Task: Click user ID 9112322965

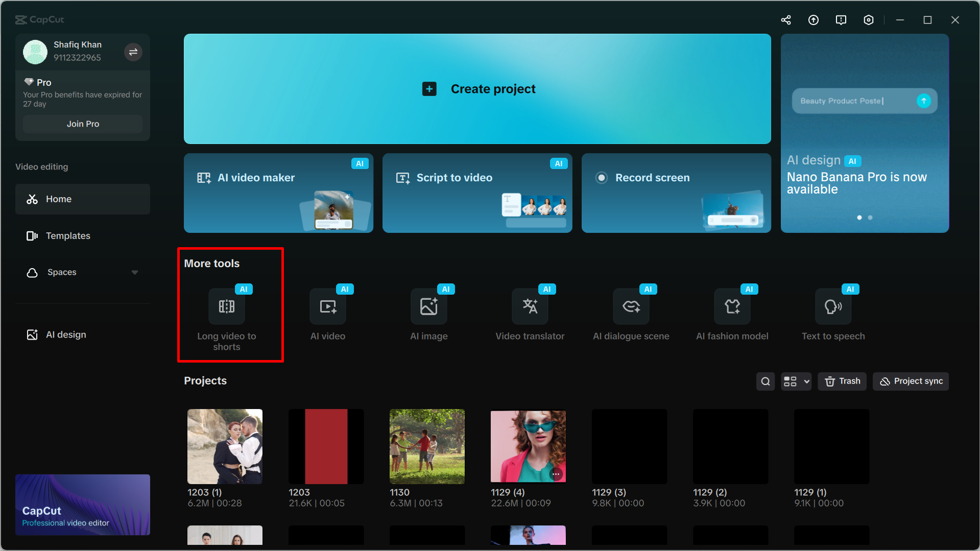Action: pyautogui.click(x=77, y=58)
